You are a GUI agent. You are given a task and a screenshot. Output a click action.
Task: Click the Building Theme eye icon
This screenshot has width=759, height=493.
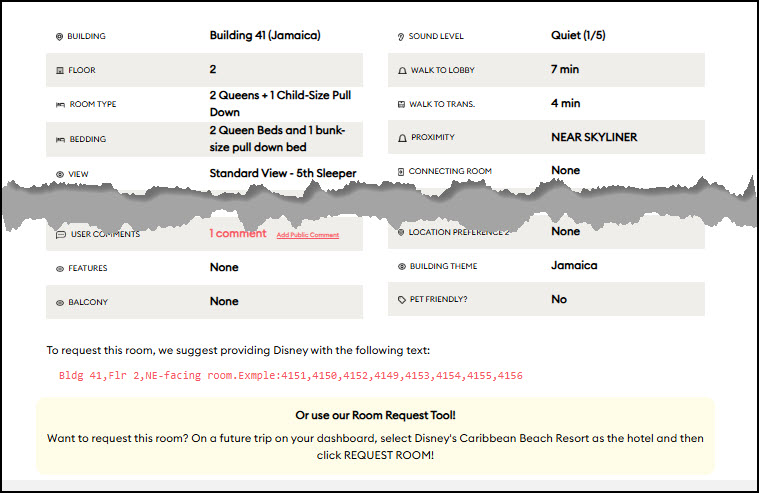pyautogui.click(x=402, y=266)
